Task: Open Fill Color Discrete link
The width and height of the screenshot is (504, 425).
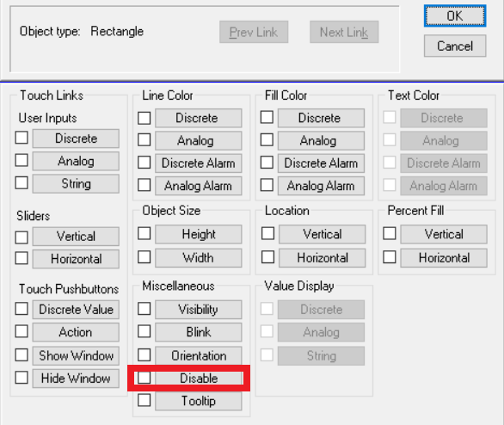Action: [x=321, y=118]
